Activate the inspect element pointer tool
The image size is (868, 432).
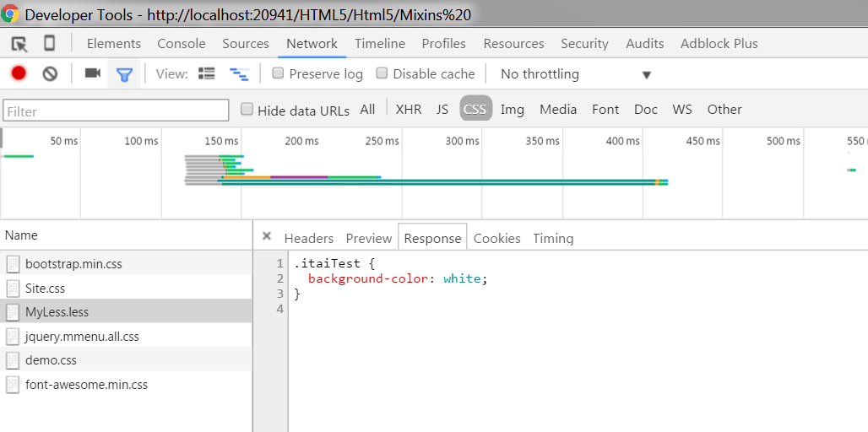pyautogui.click(x=19, y=44)
